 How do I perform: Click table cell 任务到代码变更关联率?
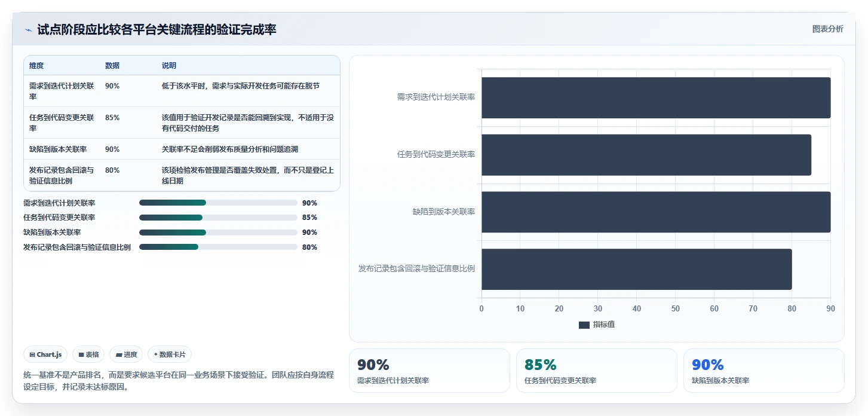pyautogui.click(x=62, y=123)
